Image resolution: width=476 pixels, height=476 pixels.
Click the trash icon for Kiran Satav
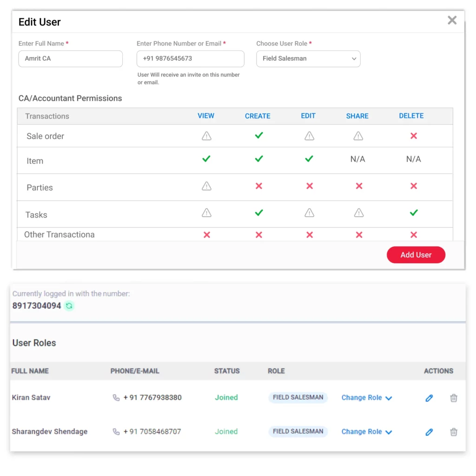click(454, 398)
